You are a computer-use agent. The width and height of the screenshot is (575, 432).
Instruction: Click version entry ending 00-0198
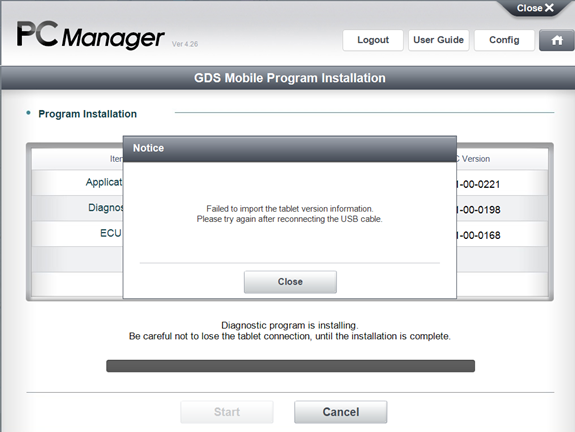[478, 210]
